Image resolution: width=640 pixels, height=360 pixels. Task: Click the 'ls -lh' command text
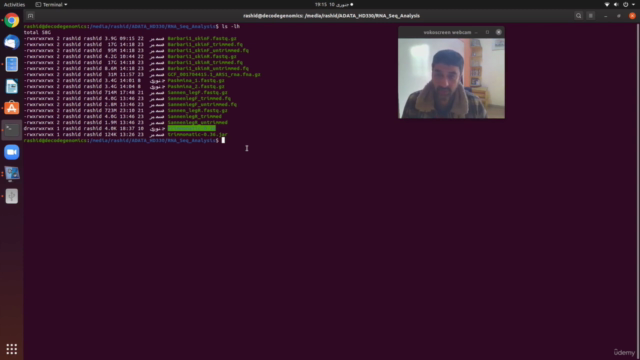pos(231,26)
